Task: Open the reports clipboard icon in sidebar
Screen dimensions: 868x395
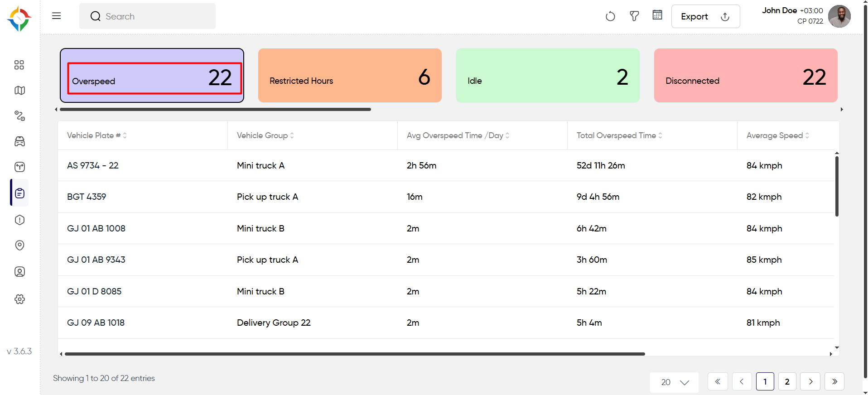Action: click(x=19, y=193)
